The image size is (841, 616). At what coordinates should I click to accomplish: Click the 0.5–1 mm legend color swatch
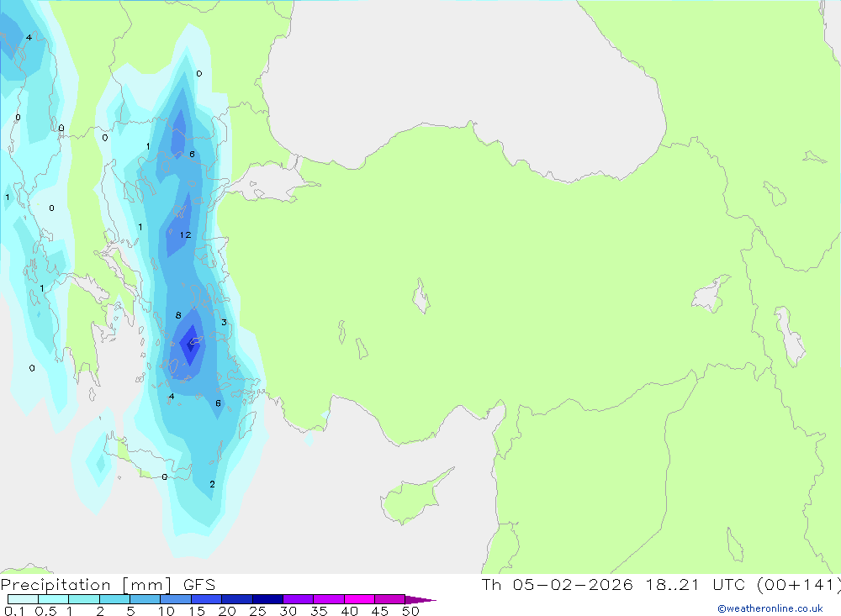pos(54,599)
